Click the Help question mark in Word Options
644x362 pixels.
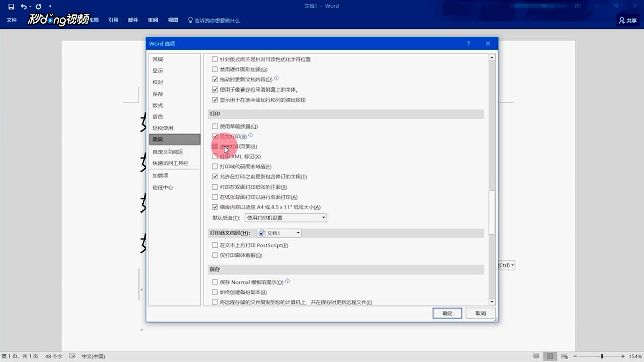(468, 44)
